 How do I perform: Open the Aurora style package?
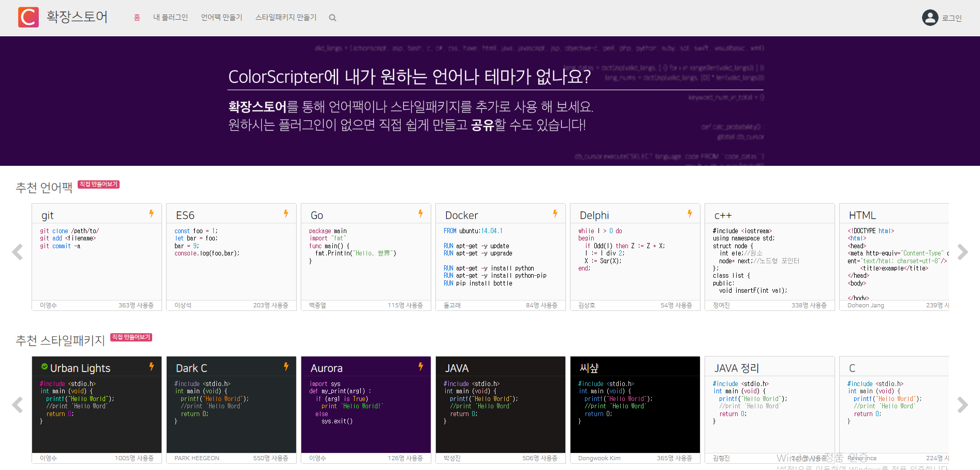pos(366,410)
